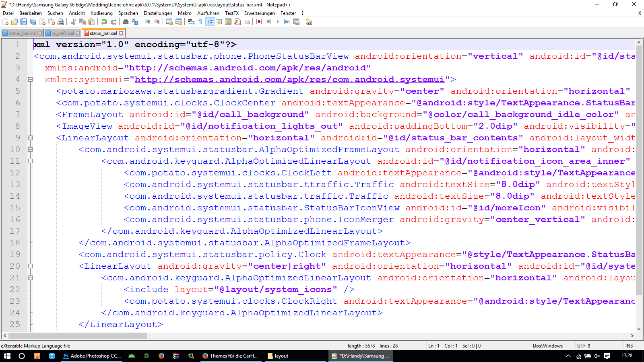Close the ui_prefs.xml tab
This screenshot has height=362, width=644.
[78, 33]
